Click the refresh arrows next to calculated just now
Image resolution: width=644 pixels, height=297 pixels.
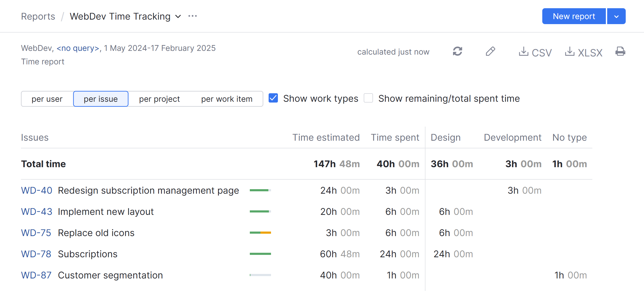pyautogui.click(x=458, y=52)
